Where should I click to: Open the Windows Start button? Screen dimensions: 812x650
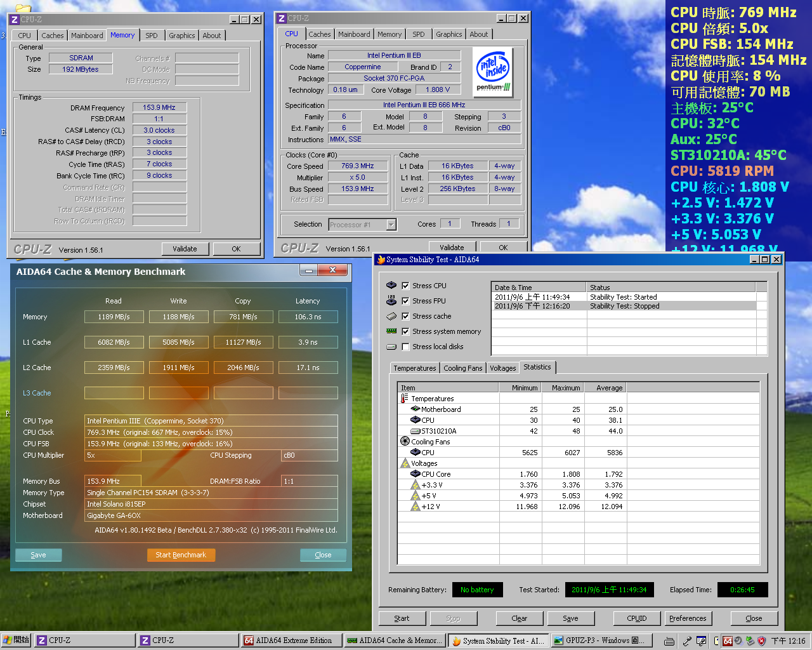(16, 640)
